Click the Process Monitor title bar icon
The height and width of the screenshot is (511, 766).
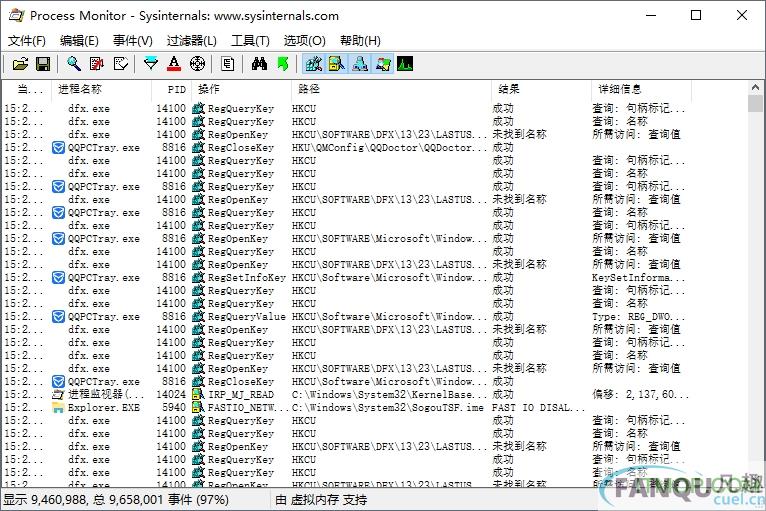17,16
